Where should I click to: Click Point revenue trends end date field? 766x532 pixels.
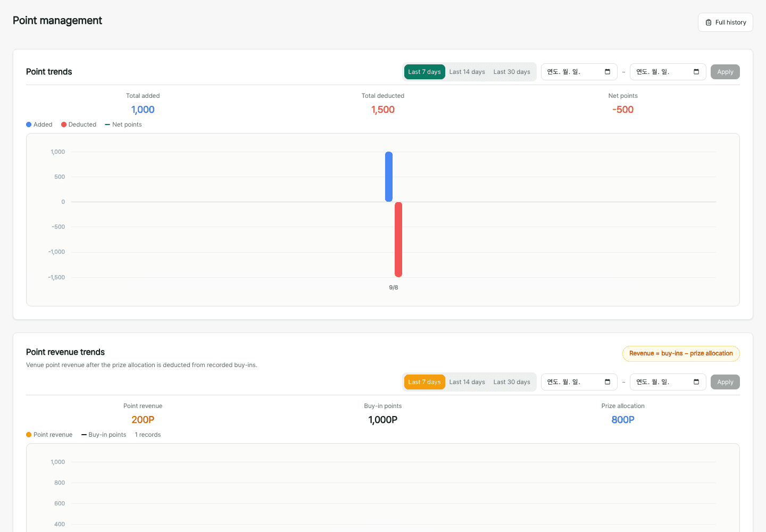point(668,382)
